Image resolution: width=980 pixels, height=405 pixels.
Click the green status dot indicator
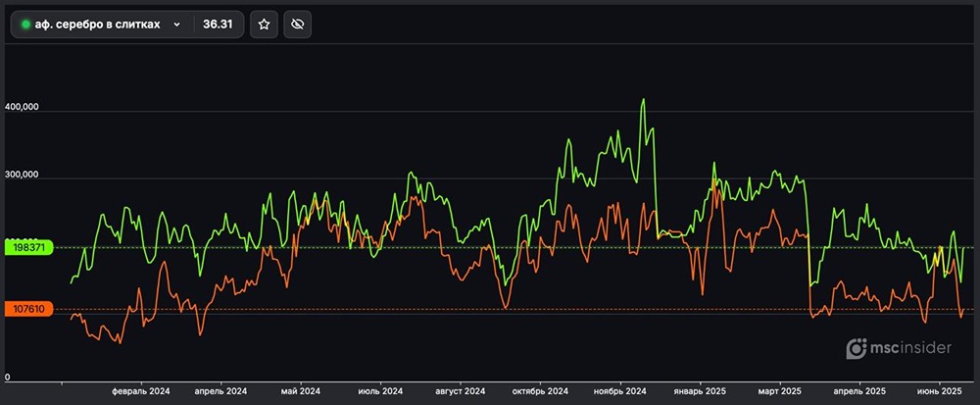point(25,25)
